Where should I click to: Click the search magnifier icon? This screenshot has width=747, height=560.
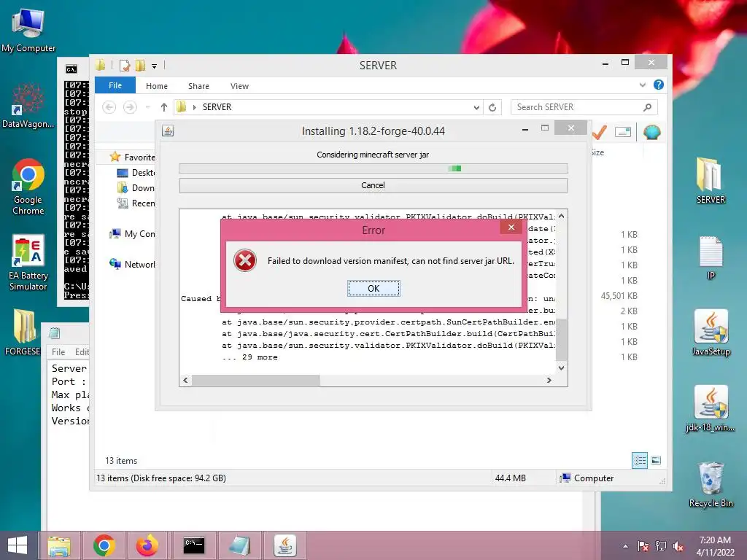pyautogui.click(x=648, y=107)
